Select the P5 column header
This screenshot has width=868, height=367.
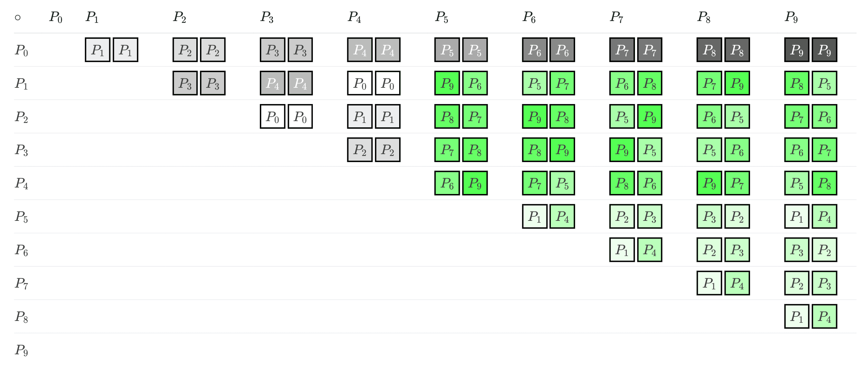442,17
